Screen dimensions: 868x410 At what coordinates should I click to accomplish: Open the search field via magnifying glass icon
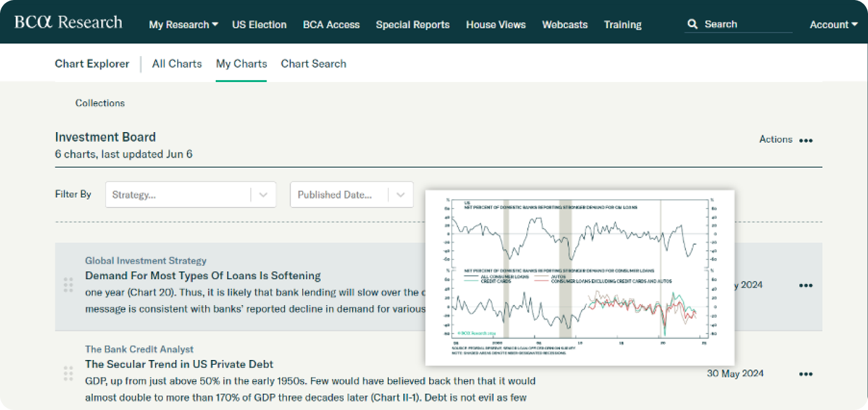point(693,24)
